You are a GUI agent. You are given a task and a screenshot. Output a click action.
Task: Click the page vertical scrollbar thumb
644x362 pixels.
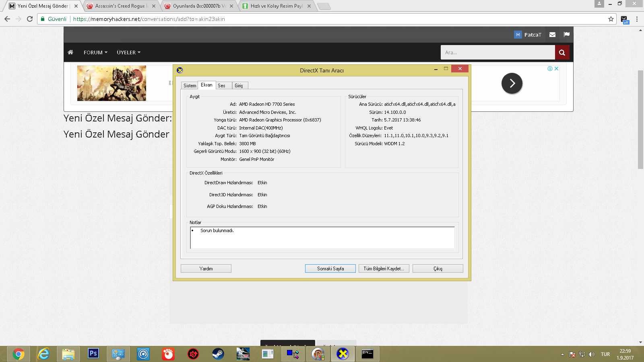click(641, 119)
